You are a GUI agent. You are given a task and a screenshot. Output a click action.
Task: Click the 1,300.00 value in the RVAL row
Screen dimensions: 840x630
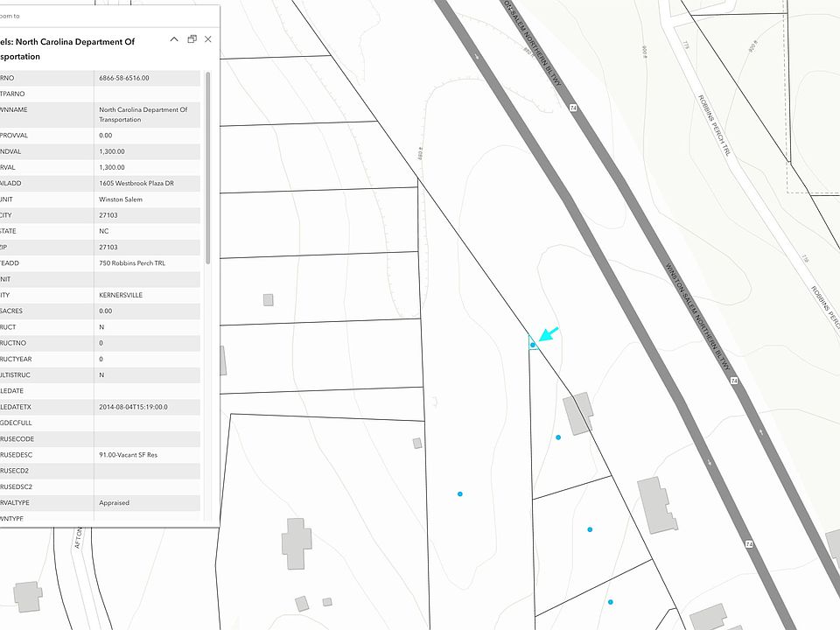pyautogui.click(x=112, y=167)
